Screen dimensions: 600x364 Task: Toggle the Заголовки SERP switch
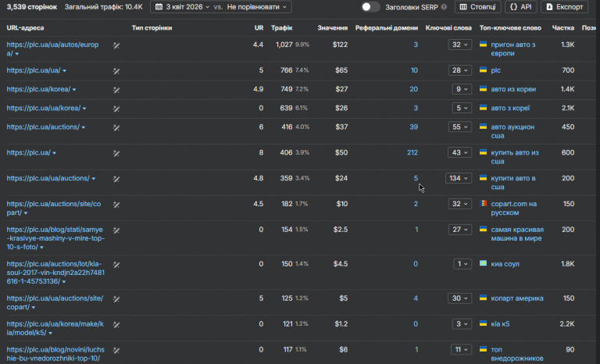click(x=371, y=7)
